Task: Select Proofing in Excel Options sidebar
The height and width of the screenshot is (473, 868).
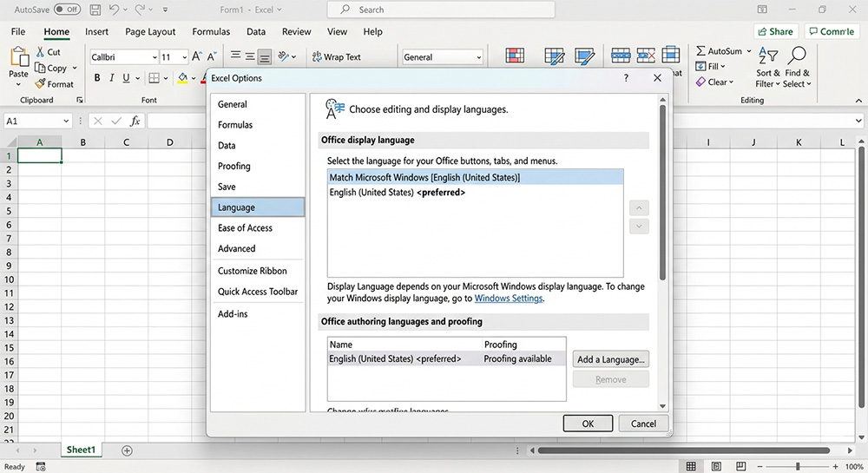Action: point(258,166)
